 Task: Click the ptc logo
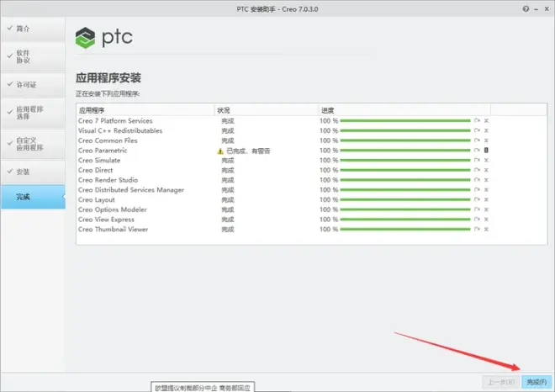pyautogui.click(x=104, y=37)
